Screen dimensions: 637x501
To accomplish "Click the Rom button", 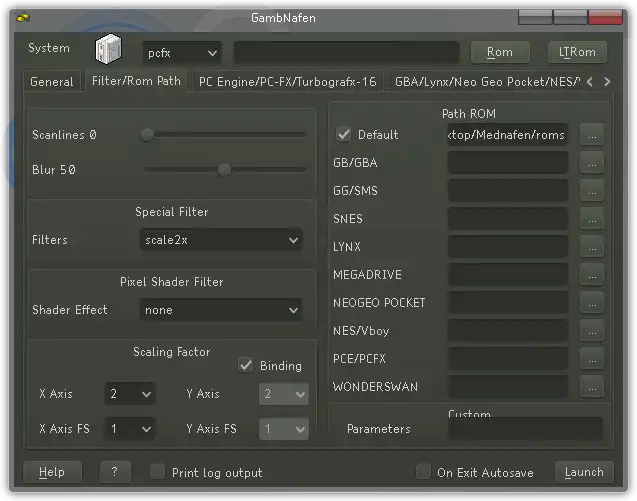I will 500,52.
